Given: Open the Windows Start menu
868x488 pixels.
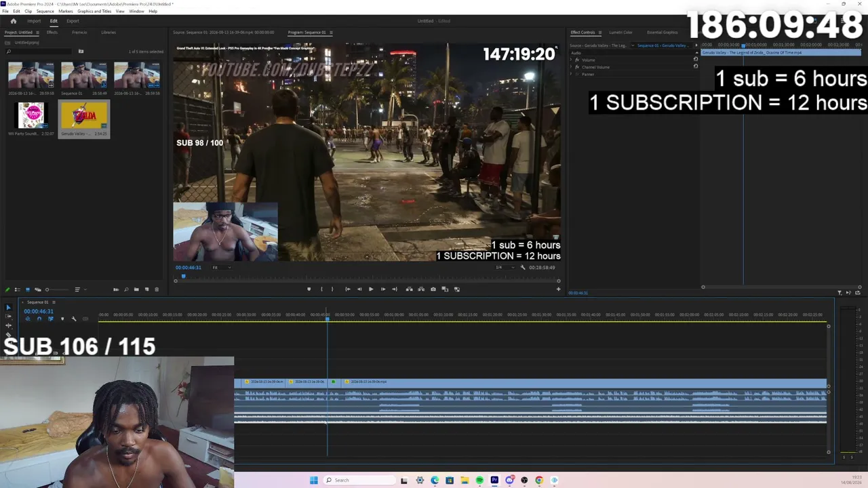Looking at the screenshot, I should pyautogui.click(x=313, y=481).
